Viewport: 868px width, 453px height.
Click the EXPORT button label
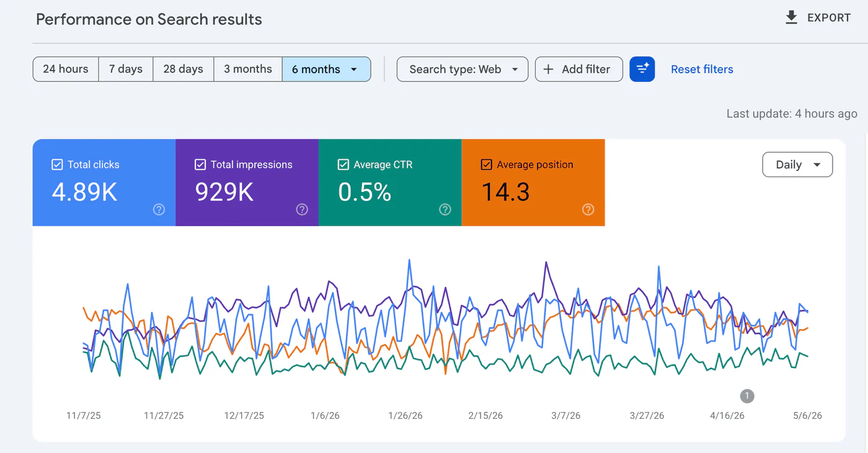[829, 18]
